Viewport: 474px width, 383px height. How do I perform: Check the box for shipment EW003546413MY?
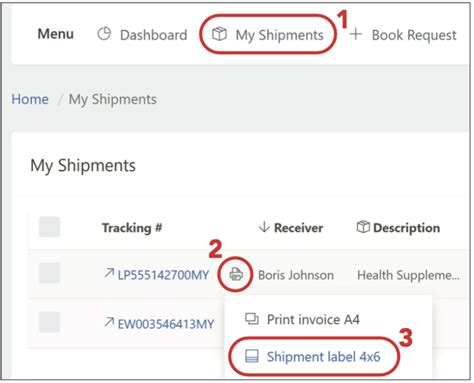(x=49, y=322)
